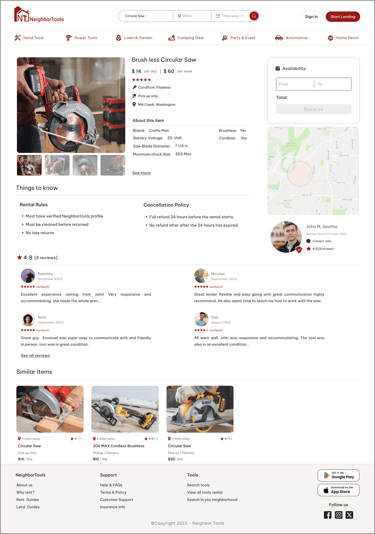This screenshot has width=375, height=534.
Task: Open the Instagram icon in footer
Action: [338, 515]
